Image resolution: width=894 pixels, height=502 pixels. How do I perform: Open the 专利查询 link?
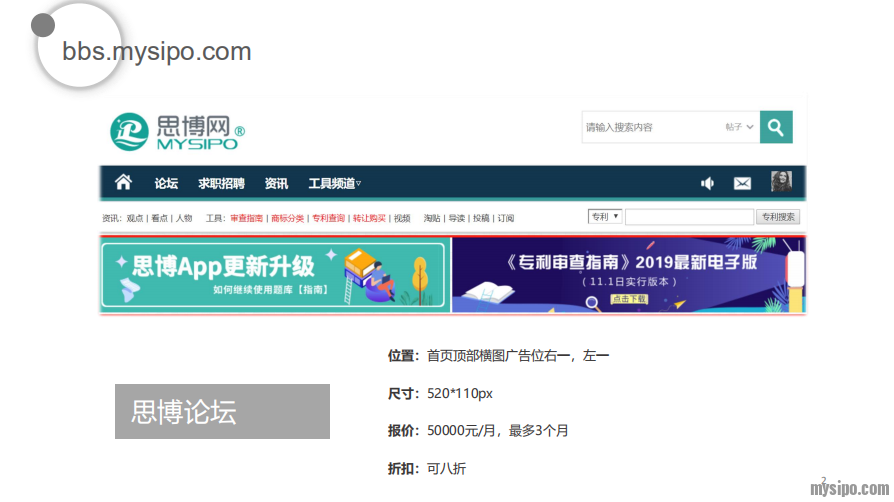tap(328, 218)
